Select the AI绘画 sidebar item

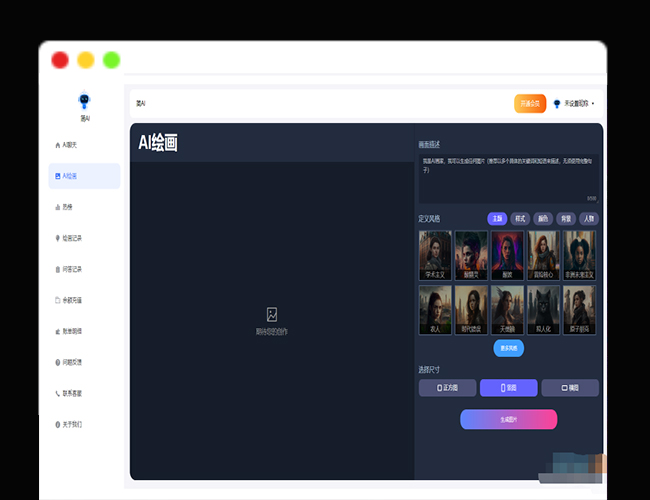[84, 176]
